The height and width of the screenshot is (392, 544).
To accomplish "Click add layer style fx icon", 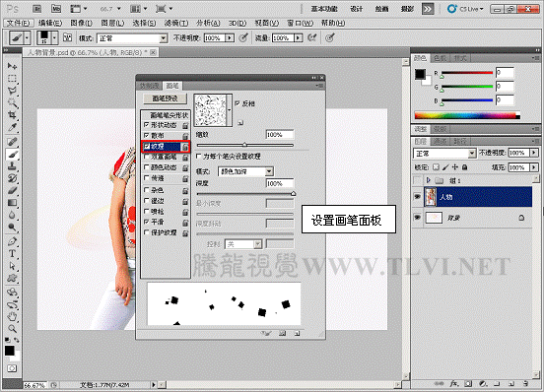I will pyautogui.click(x=454, y=384).
